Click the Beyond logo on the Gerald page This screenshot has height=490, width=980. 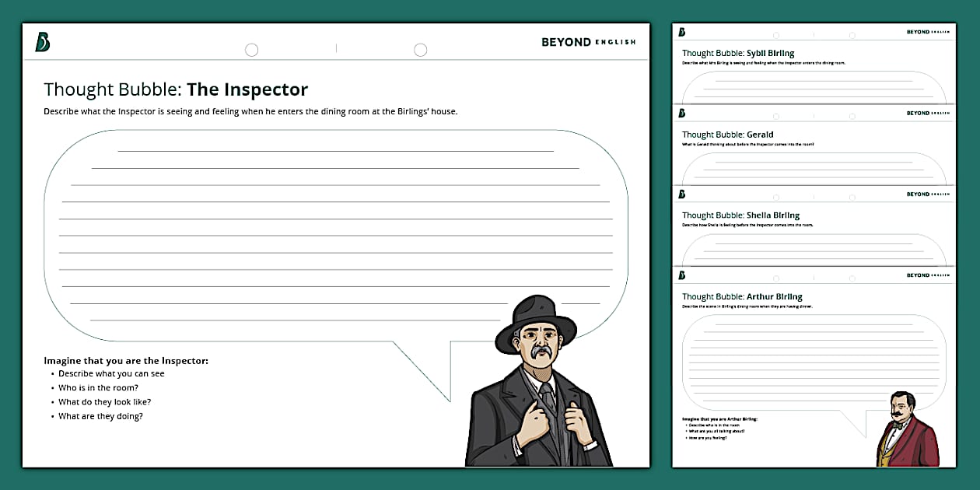681,112
